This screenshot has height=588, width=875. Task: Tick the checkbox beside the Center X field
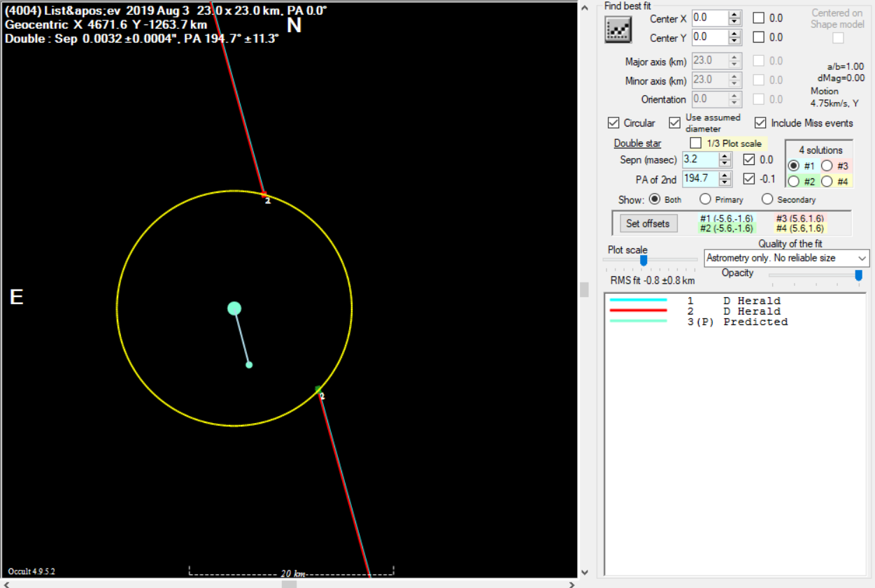pos(758,18)
